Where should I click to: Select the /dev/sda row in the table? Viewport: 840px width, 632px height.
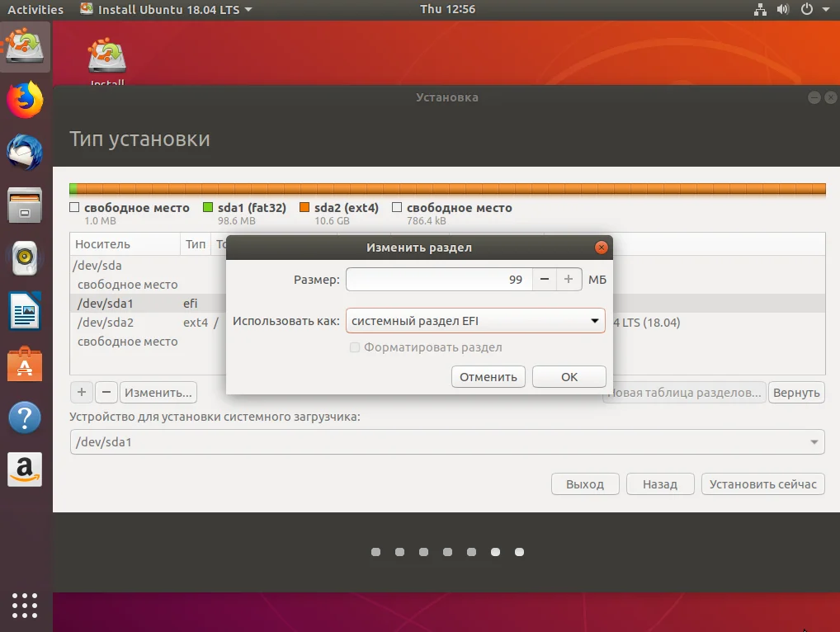point(148,266)
